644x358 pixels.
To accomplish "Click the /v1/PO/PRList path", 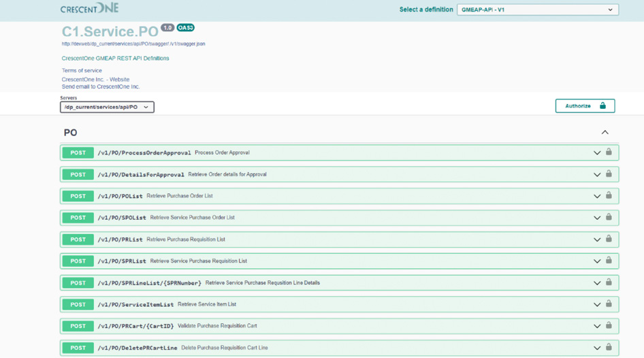I will [120, 240].
